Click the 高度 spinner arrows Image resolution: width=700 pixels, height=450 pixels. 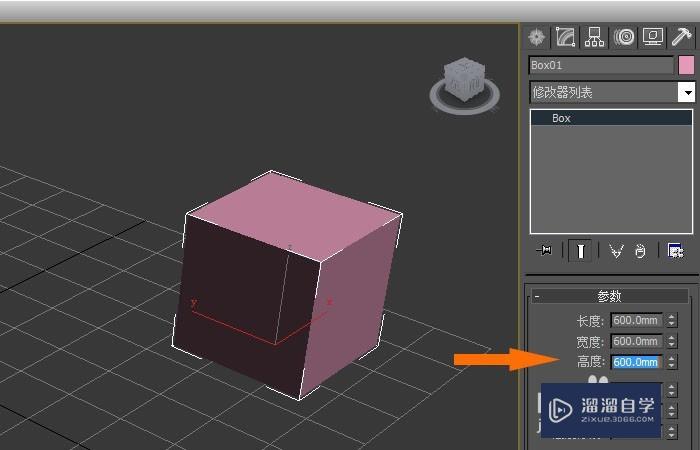pyautogui.click(x=672, y=362)
